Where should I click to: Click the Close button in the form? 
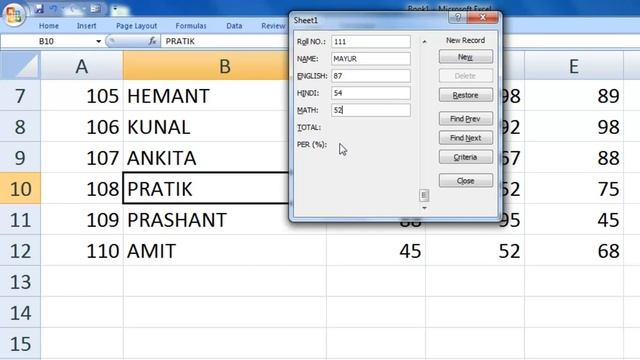466,181
